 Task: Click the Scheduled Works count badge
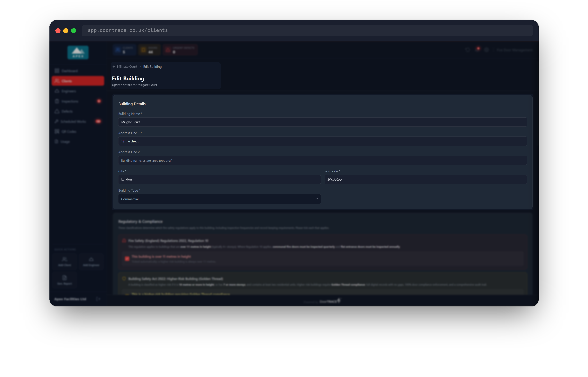coord(98,121)
